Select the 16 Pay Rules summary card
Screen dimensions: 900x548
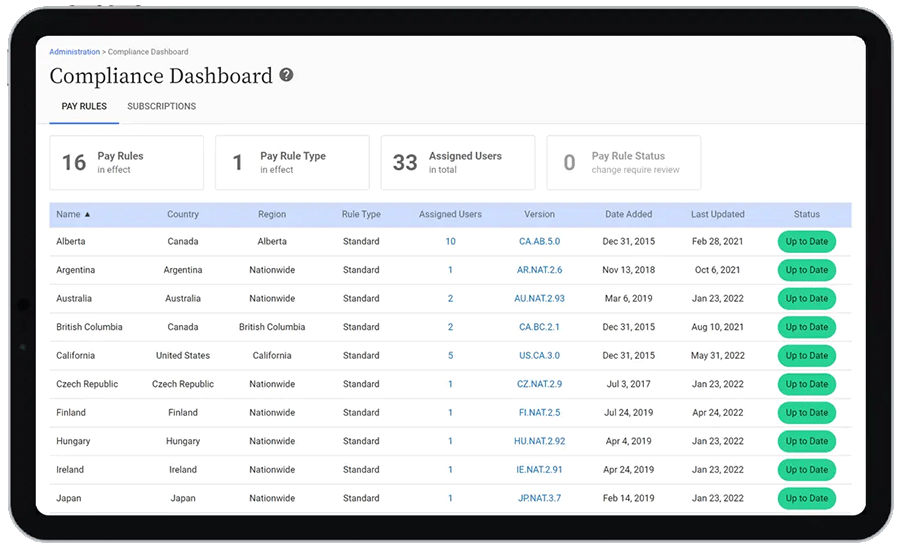126,162
